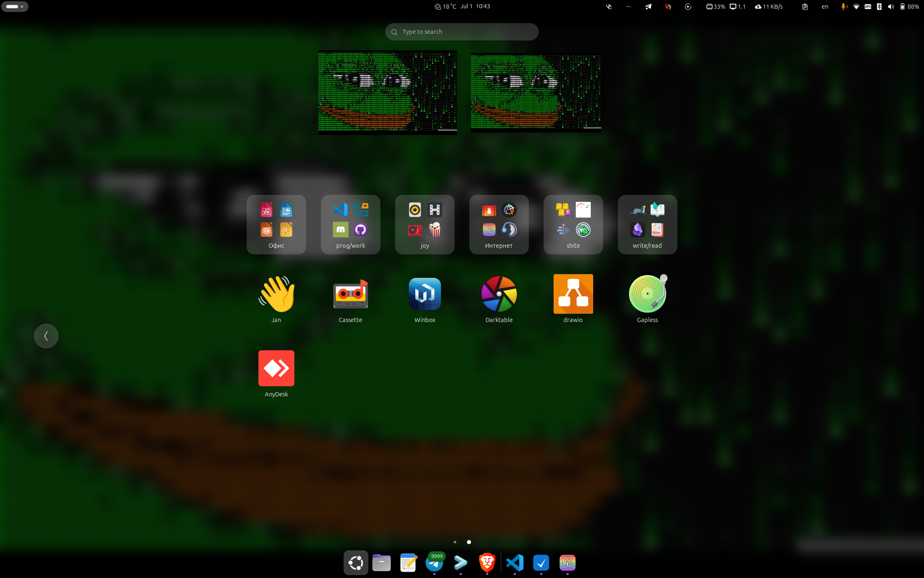
Task: Open Darktable photo editor
Action: tap(499, 294)
